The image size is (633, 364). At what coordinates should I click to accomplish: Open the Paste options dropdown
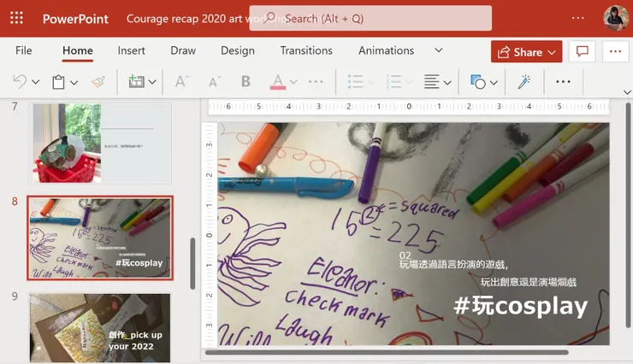[74, 83]
